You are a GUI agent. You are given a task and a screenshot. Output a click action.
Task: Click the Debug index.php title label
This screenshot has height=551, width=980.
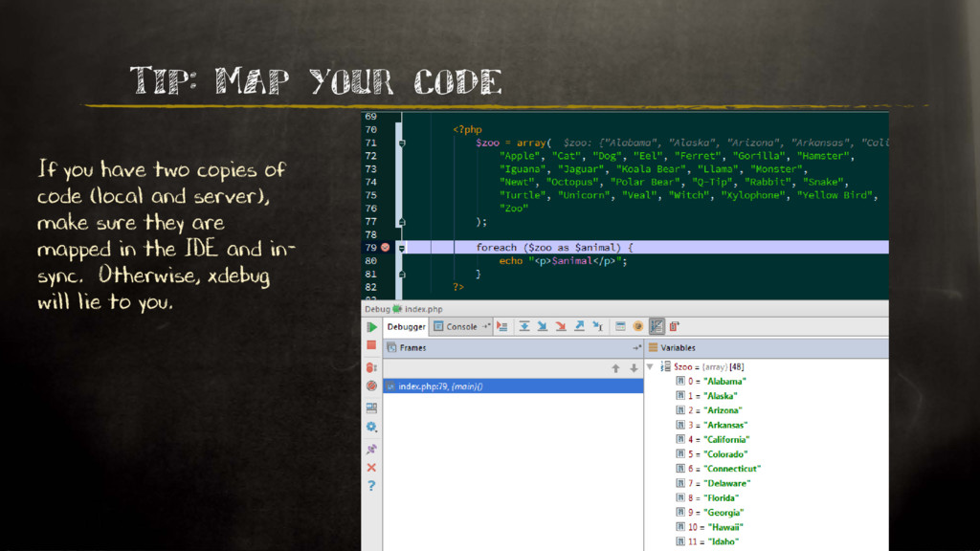point(404,309)
